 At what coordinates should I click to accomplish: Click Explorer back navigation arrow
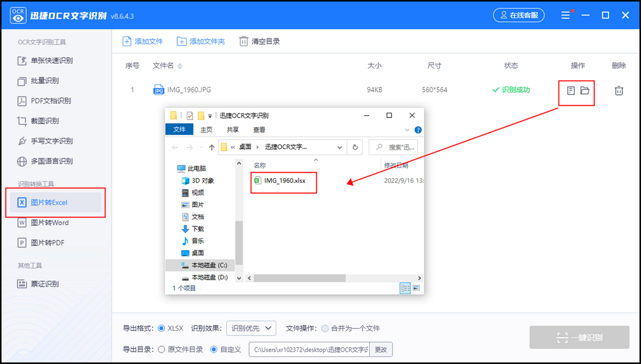[175, 147]
